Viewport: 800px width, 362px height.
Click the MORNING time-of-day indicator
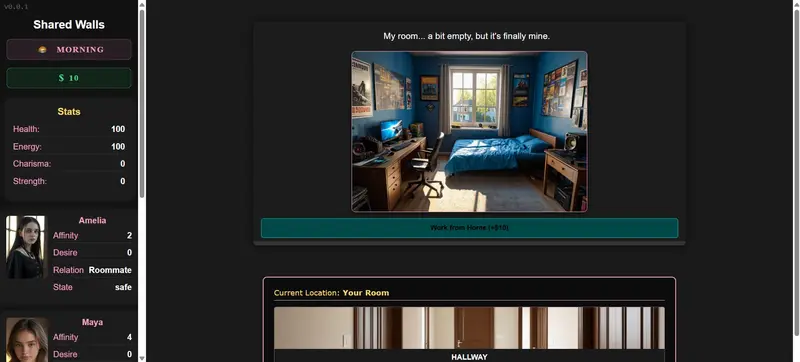click(69, 49)
